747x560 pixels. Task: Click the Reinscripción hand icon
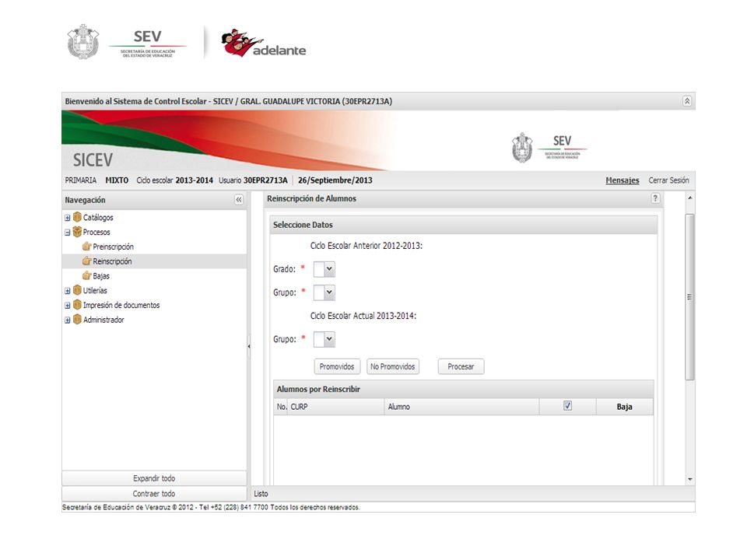pyautogui.click(x=86, y=261)
